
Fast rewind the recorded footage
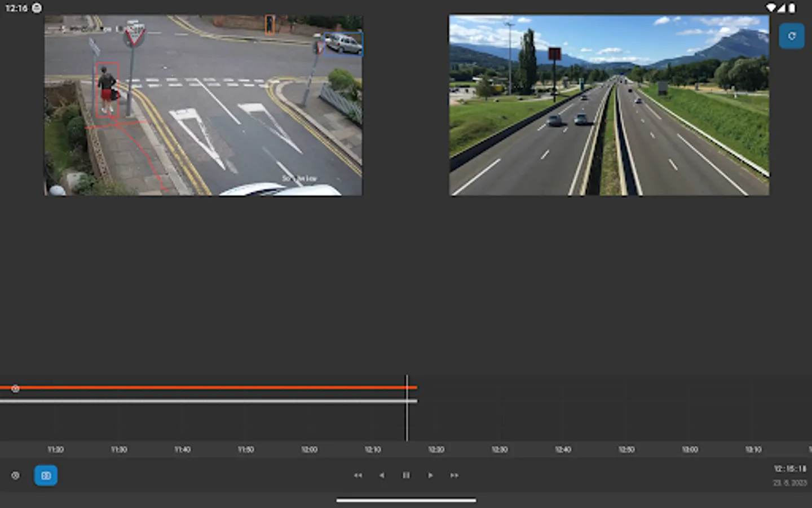(x=358, y=475)
